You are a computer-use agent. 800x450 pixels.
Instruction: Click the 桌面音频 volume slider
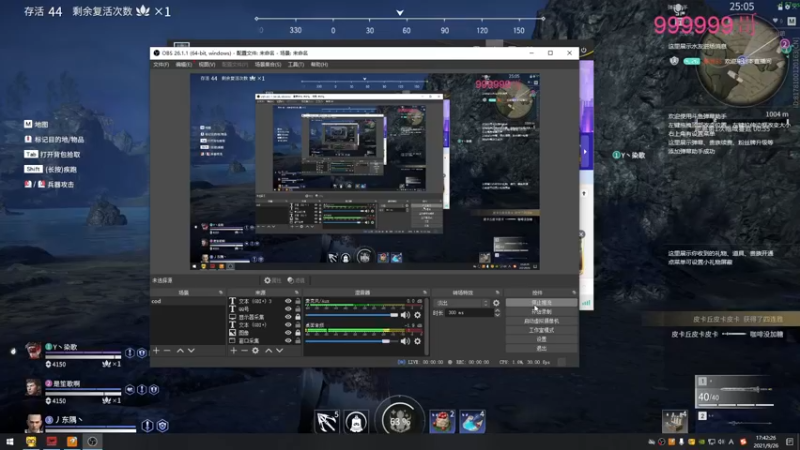click(x=352, y=341)
